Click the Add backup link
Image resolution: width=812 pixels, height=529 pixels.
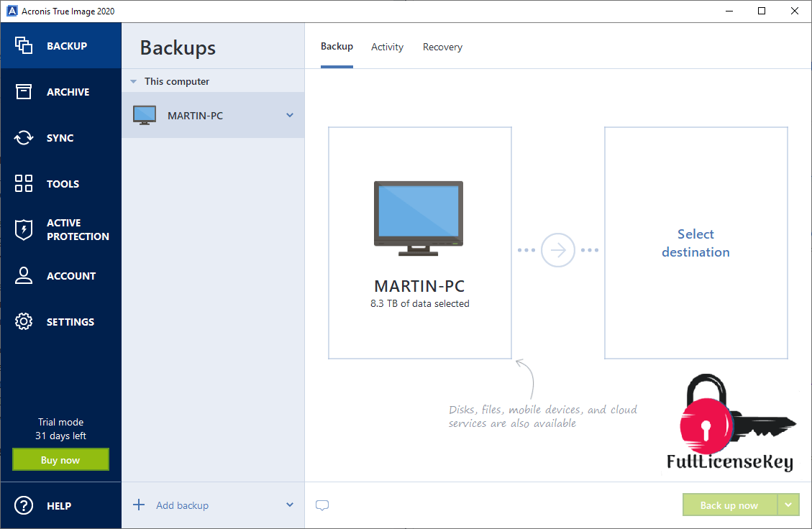click(182, 505)
